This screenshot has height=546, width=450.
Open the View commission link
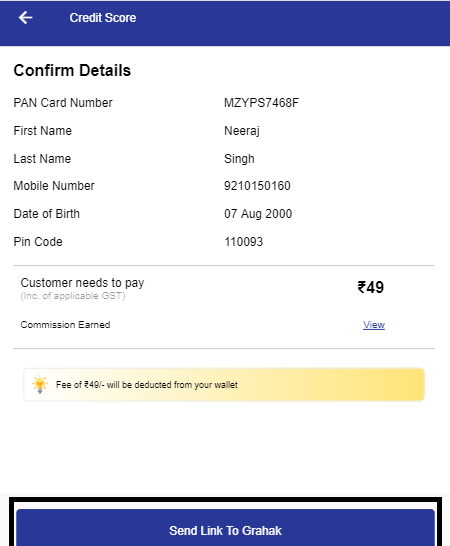pyautogui.click(x=374, y=325)
